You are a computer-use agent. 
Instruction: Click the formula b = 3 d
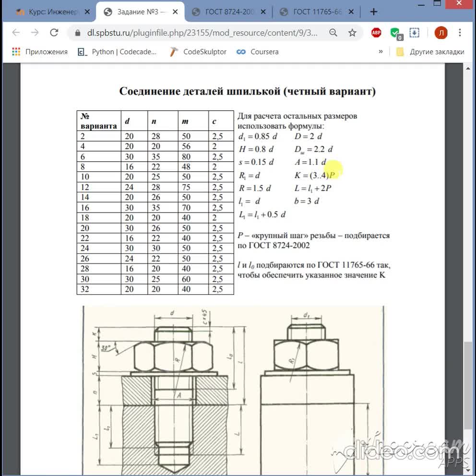307,201
